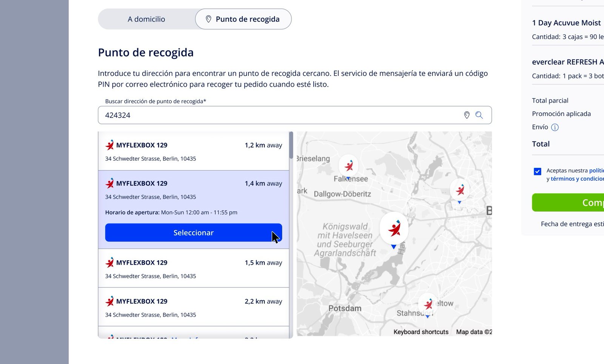Untick the Aceptas nuestra política checkbox
Screen dimensions: 604x364
pyautogui.click(x=538, y=171)
